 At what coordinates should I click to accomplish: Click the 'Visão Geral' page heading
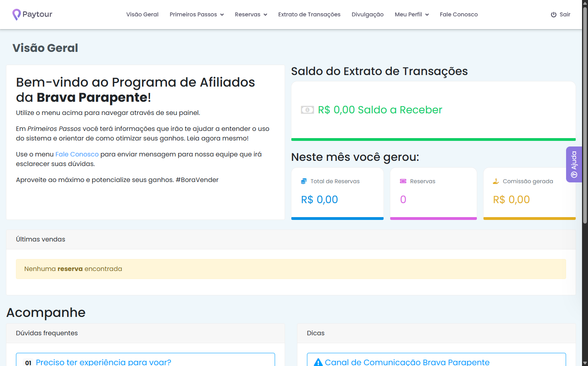click(45, 48)
